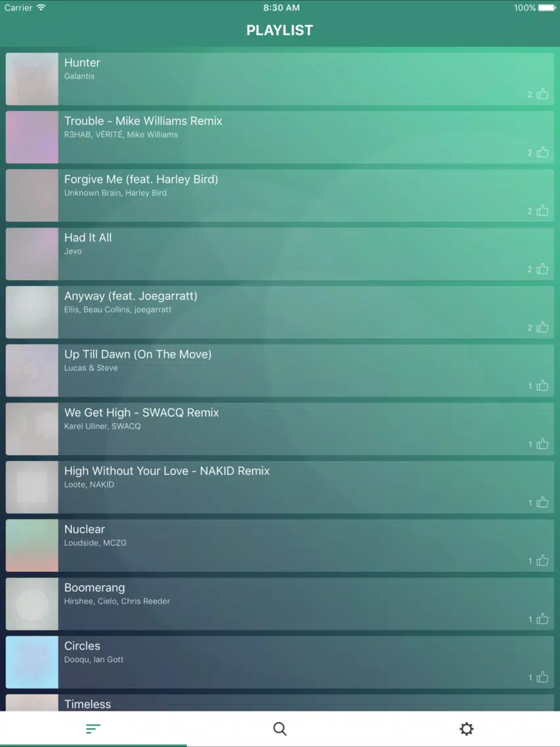Switch to the search tab
This screenshot has width=560, height=747.
tap(280, 729)
